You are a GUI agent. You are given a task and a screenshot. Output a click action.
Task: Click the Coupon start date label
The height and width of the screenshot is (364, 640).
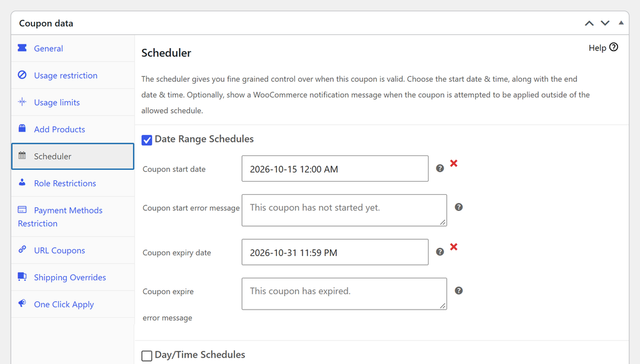pos(174,169)
